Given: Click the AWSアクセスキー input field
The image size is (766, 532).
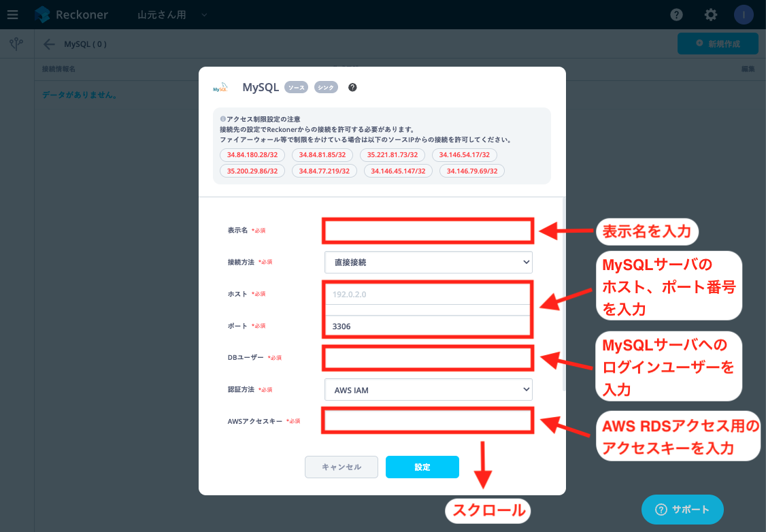Looking at the screenshot, I should [x=428, y=420].
